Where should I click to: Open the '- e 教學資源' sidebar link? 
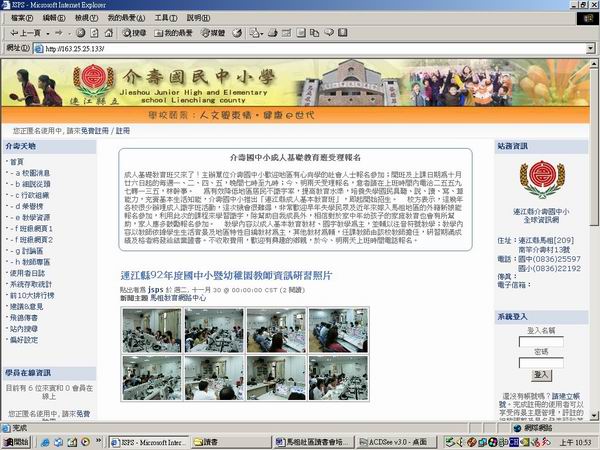[x=30, y=217]
